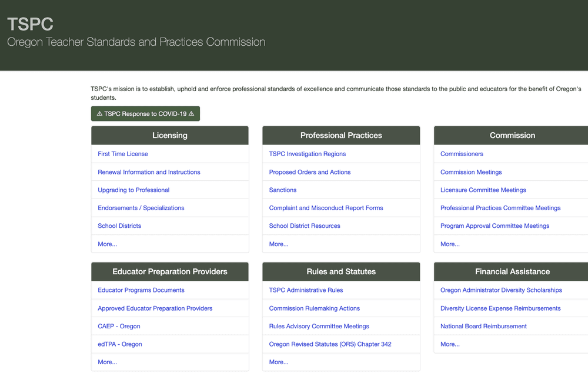Click the Financial Assistance header
588x380 pixels.
click(511, 272)
